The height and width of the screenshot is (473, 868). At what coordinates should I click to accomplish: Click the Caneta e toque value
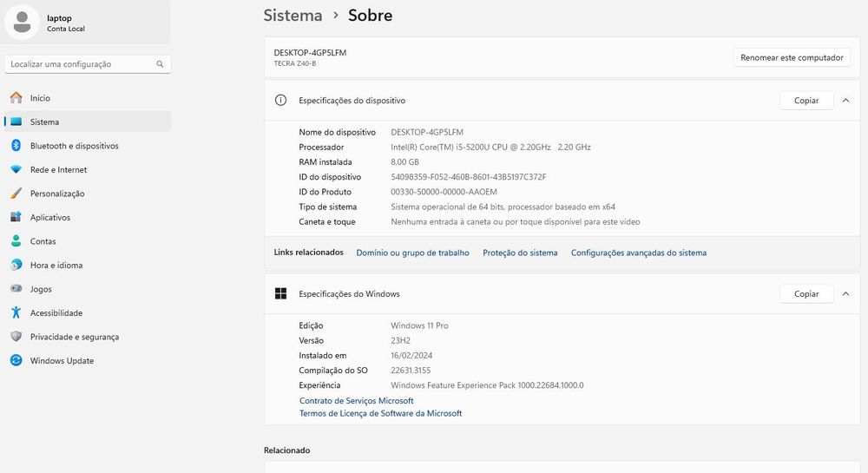tap(516, 222)
